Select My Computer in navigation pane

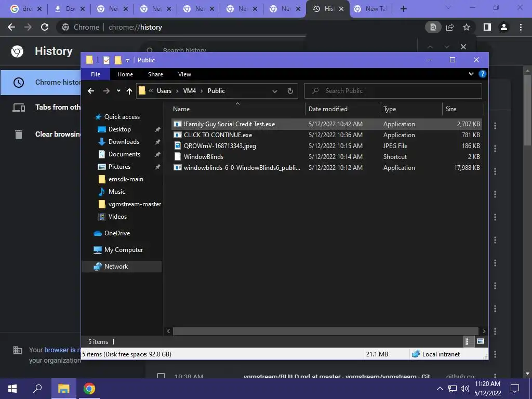coord(118,250)
